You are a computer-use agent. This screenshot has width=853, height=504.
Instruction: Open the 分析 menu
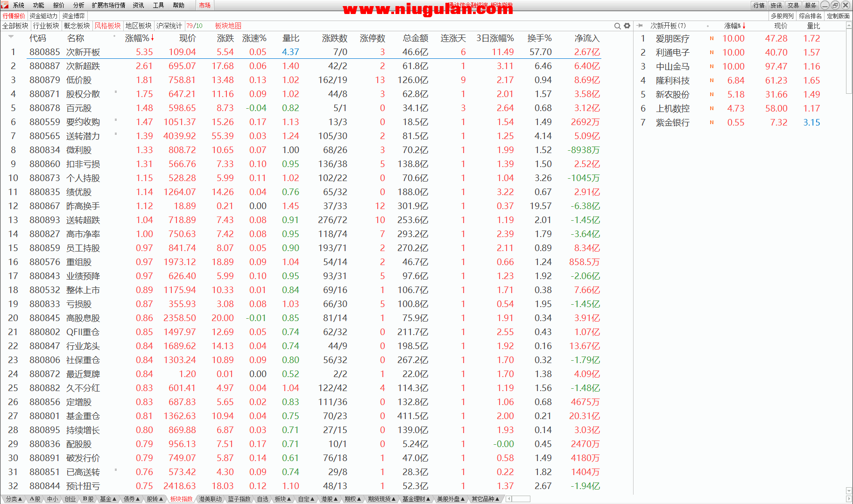coord(79,5)
